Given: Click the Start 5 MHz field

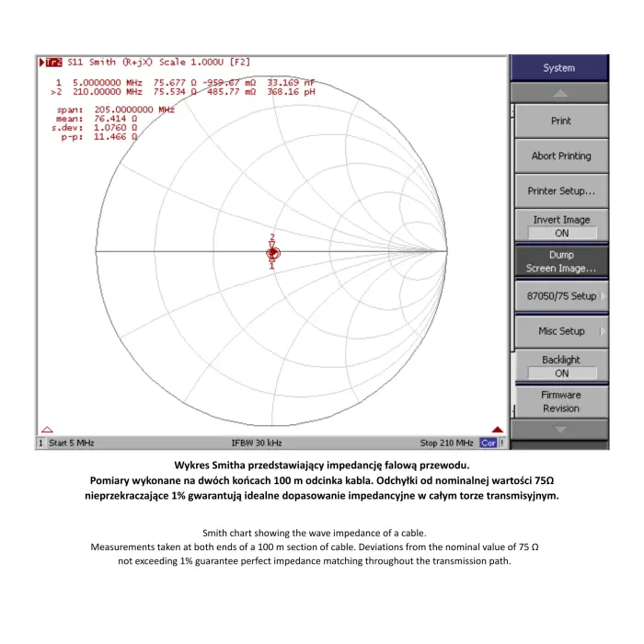Looking at the screenshot, I should click(x=72, y=443).
